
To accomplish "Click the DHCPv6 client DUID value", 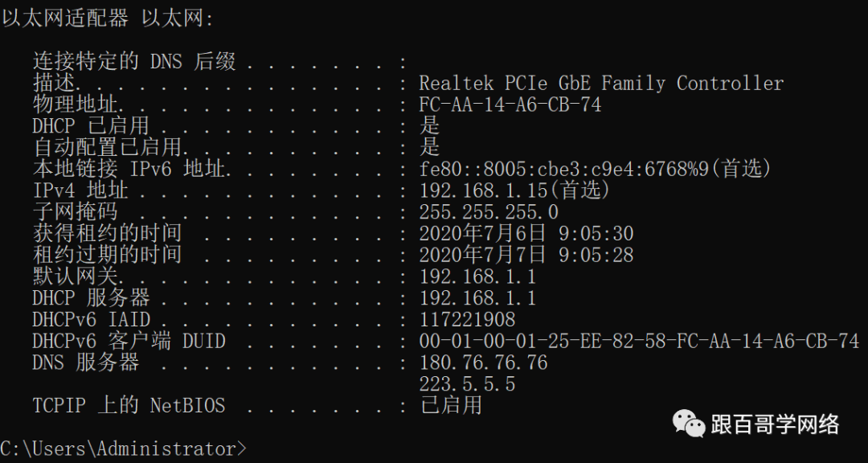I will [x=640, y=341].
